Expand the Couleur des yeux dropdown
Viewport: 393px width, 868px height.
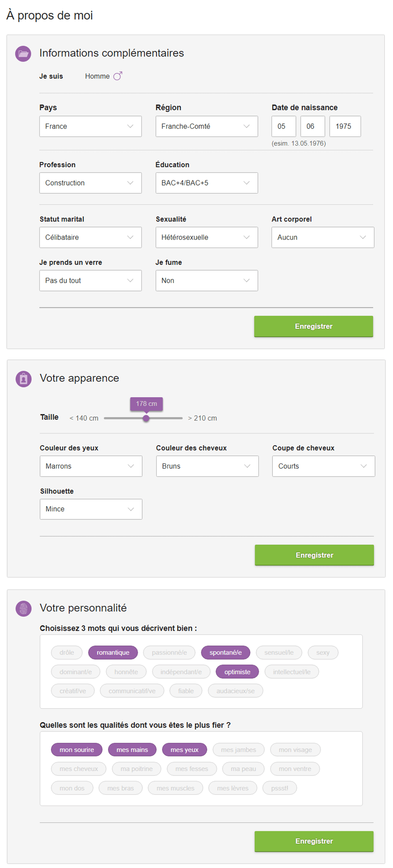point(91,466)
